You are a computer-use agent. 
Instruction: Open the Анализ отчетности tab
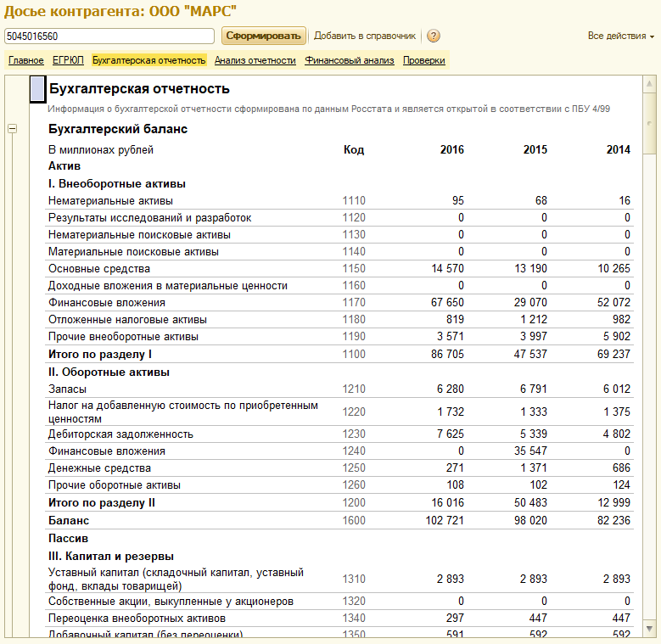point(255,60)
